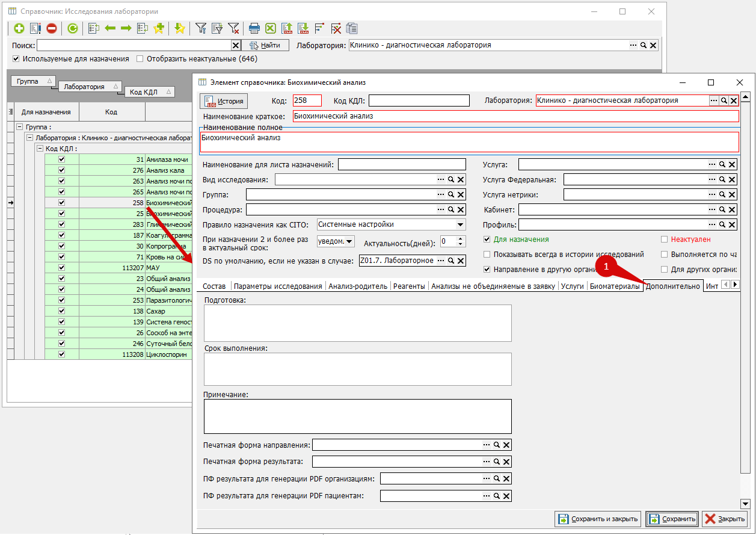Enable 'Отобразить неактуальные' checkbox
This screenshot has height=535, width=756.
click(140, 59)
